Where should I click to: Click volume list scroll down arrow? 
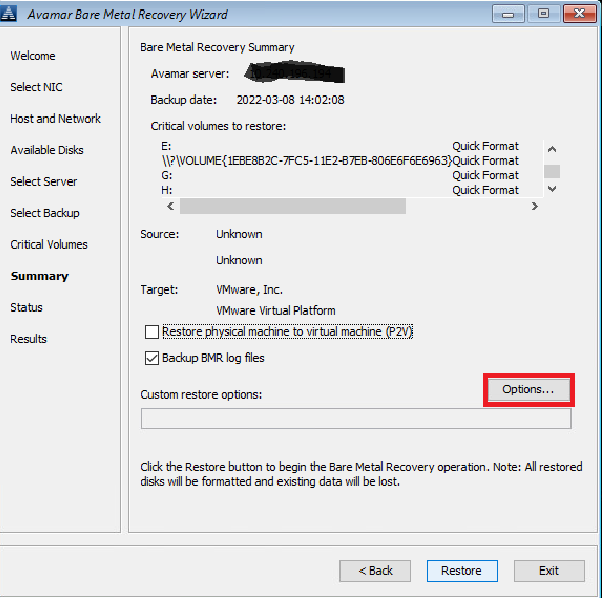coord(552,188)
